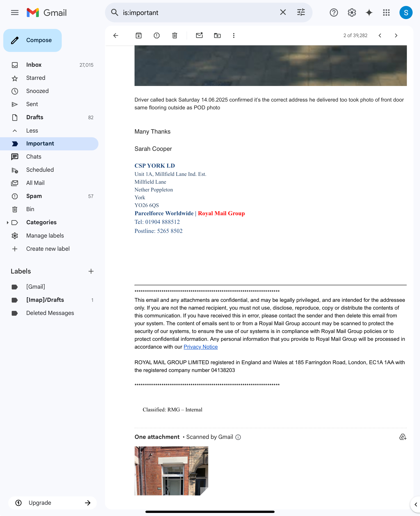Clear the search with the X icon
Screen dimensions: 420x516
283,12
